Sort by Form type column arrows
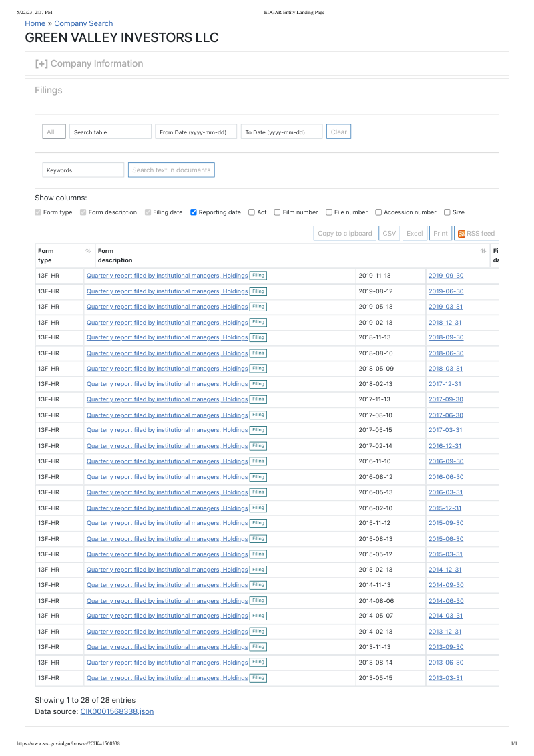Image resolution: width=534 pixels, height=756 pixels. [x=88, y=251]
